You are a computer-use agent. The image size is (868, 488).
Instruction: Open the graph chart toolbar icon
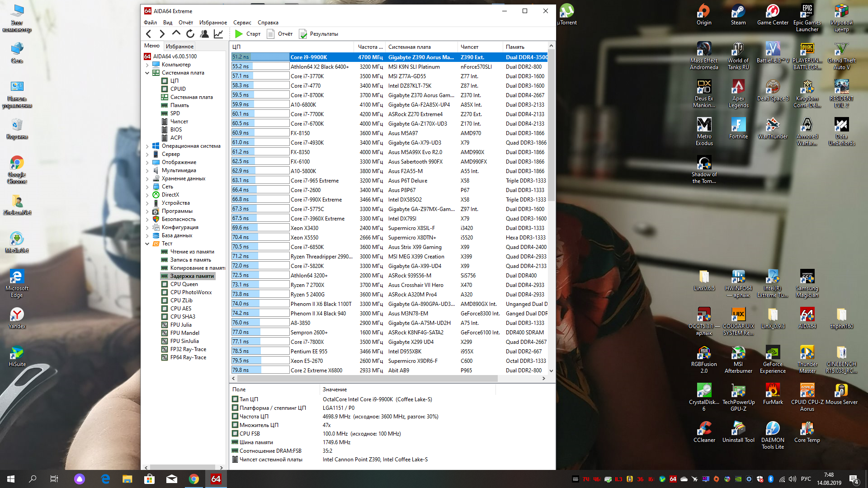[x=218, y=34]
